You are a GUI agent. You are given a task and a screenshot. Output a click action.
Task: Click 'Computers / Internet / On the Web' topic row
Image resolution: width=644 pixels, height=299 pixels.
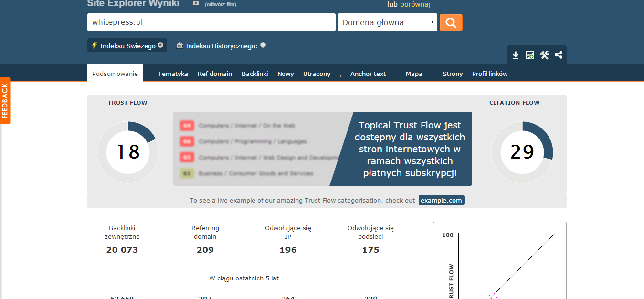pyautogui.click(x=238, y=126)
